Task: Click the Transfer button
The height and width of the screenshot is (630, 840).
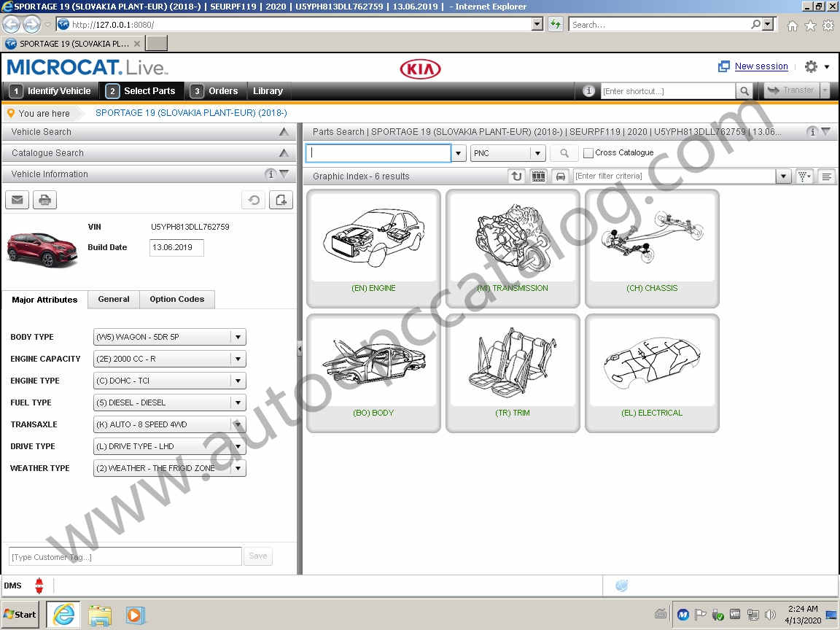Action: [x=790, y=90]
